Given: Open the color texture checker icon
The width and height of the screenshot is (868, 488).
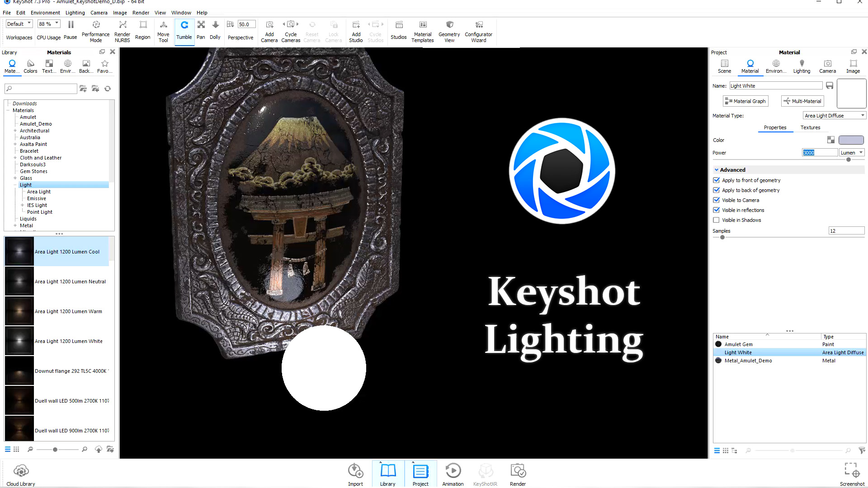Looking at the screenshot, I should click(831, 140).
